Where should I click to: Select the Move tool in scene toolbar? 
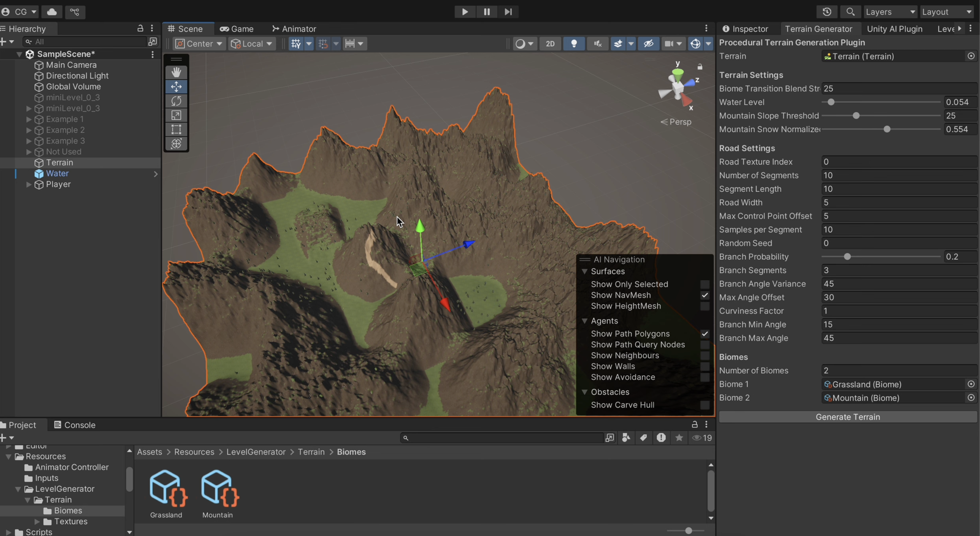pos(176,87)
